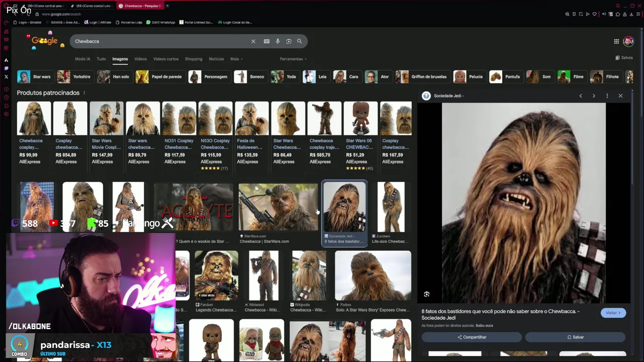This screenshot has height=362, width=644.
Task: Open the Google Pac-Man doodle logo
Action: (x=44, y=41)
